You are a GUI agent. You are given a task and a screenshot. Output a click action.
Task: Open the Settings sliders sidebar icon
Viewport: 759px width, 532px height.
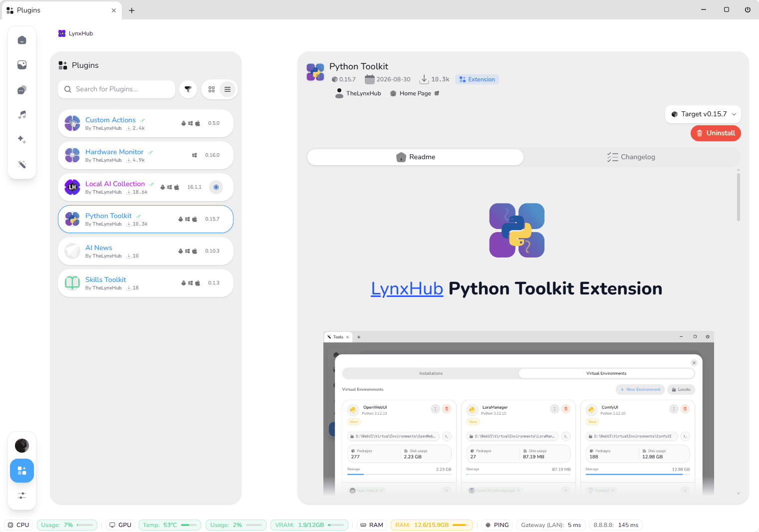pos(22,496)
